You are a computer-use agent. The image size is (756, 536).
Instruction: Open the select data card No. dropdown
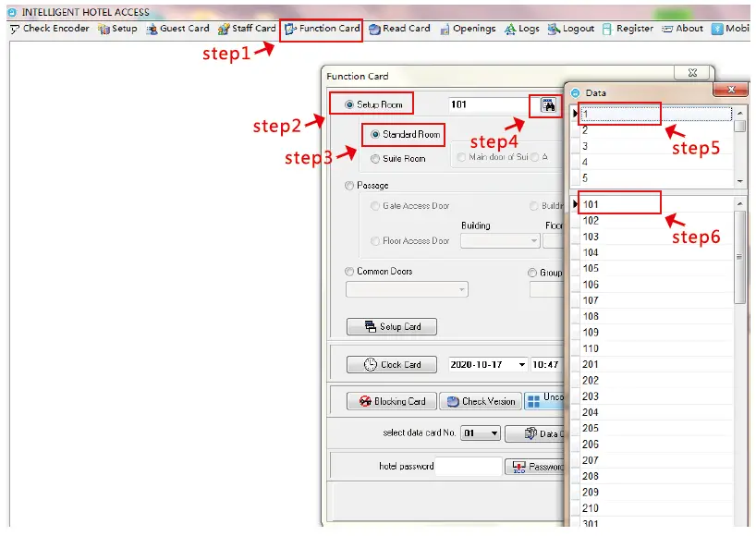(x=481, y=433)
